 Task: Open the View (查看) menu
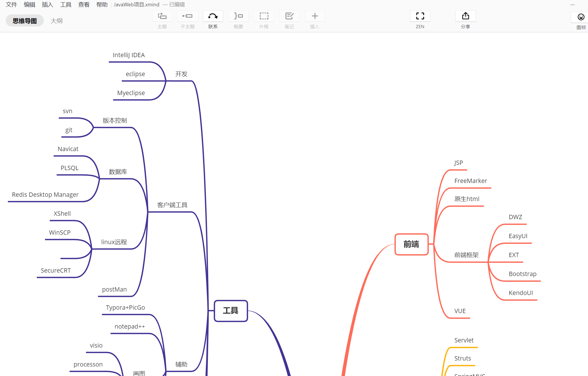pos(84,5)
